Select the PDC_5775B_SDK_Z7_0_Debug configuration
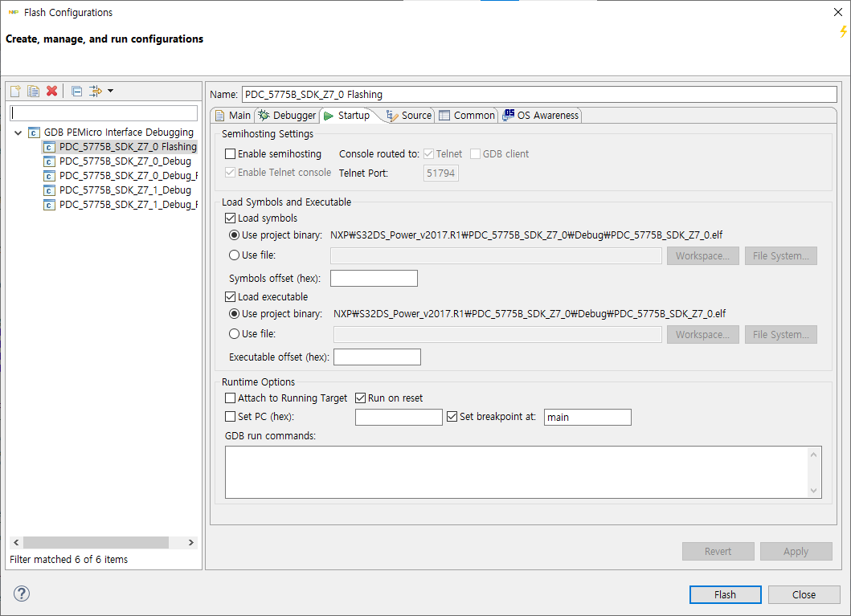This screenshot has width=851, height=616. (x=125, y=161)
